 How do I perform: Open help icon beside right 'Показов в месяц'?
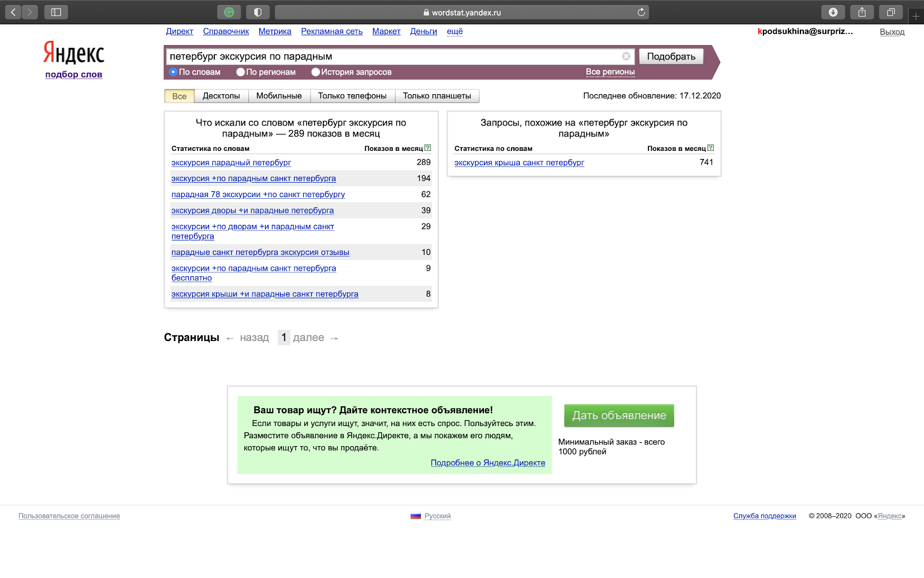pos(710,148)
